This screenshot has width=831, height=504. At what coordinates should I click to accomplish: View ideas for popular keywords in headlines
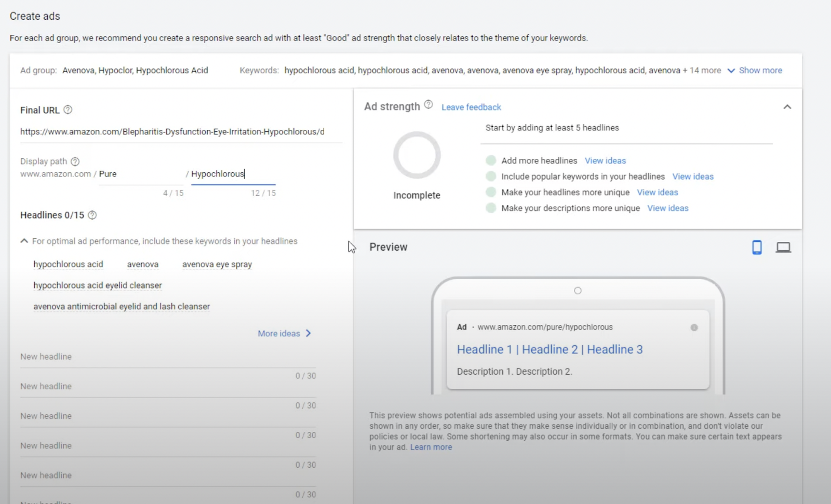[693, 176]
